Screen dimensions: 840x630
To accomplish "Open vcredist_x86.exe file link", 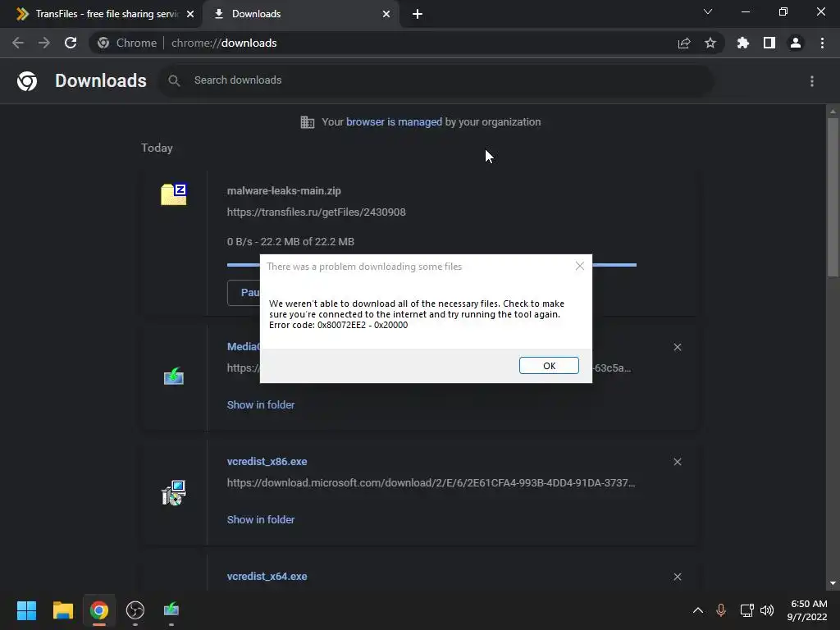I will pos(267,462).
